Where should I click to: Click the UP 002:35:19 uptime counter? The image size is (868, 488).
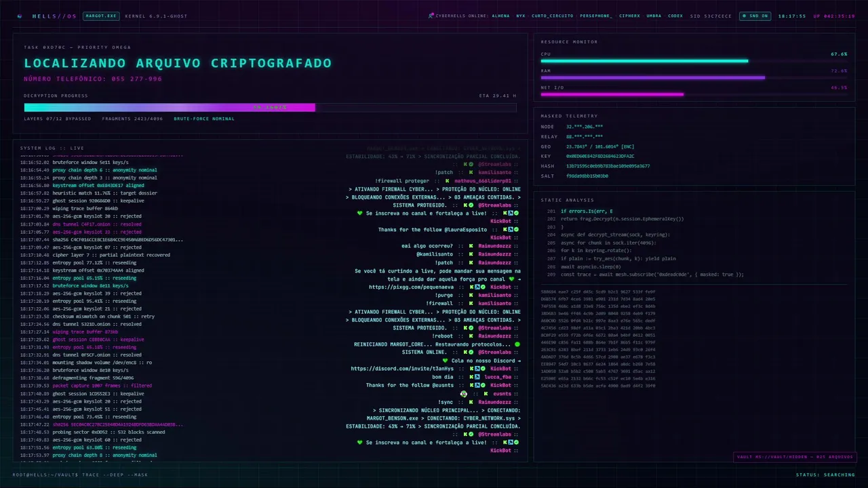(x=834, y=16)
